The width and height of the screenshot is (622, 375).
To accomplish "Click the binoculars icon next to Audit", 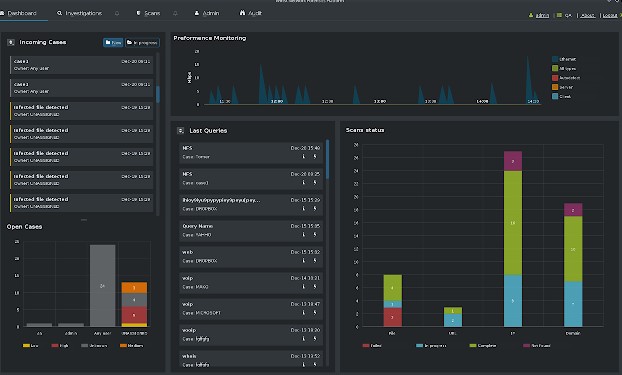I will coord(242,13).
